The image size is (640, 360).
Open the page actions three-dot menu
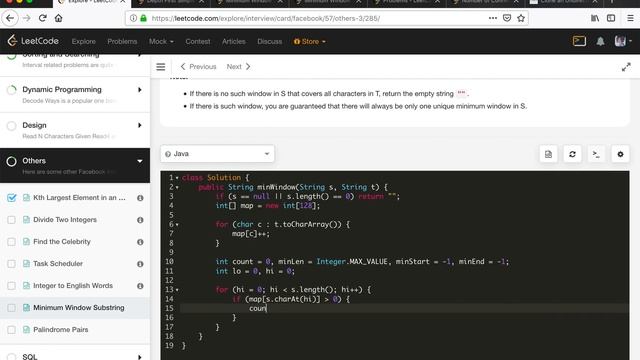click(493, 18)
